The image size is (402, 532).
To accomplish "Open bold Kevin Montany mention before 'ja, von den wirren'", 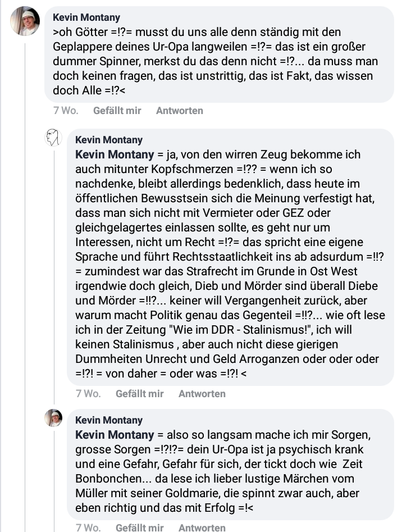I will [115, 154].
